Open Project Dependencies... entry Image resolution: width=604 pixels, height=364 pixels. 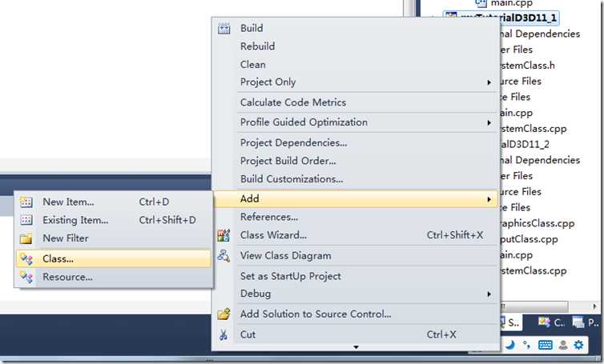point(293,142)
